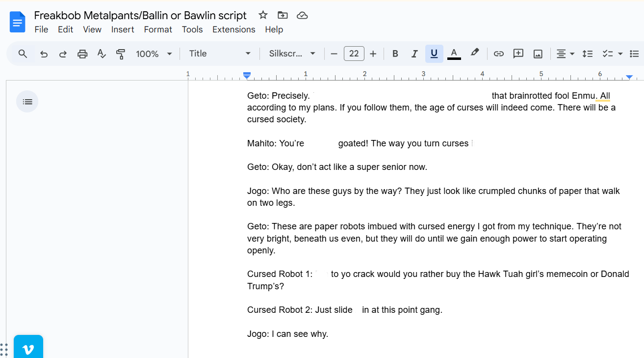Image resolution: width=644 pixels, height=358 pixels.
Task: Open the text alignment options
Action: [x=565, y=54]
